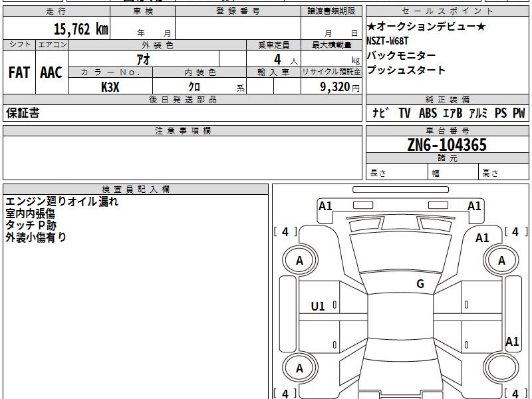This screenshot has height=399, width=532.
Task: Click the 長さ dimension cell
Action: (397, 173)
